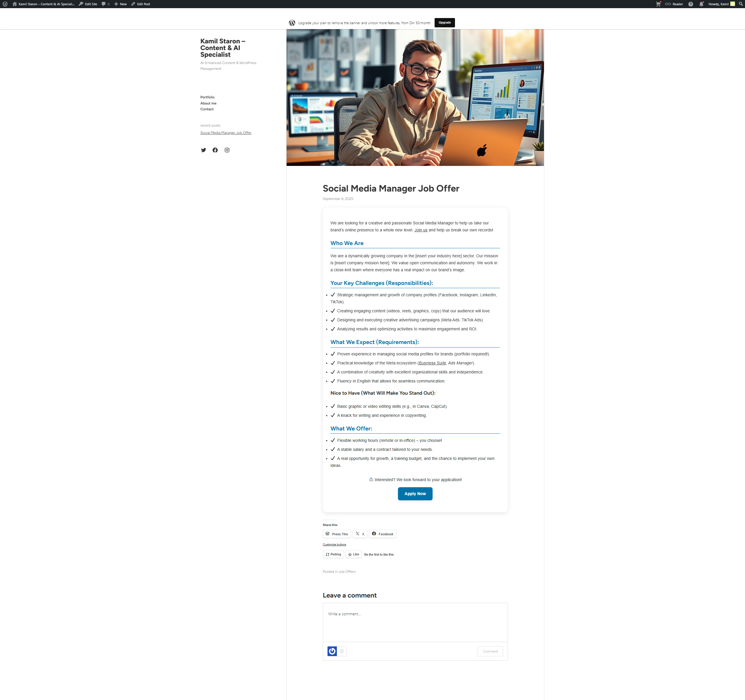
Task: Click the shopping cart icon in admin bar
Action: pos(658,4)
